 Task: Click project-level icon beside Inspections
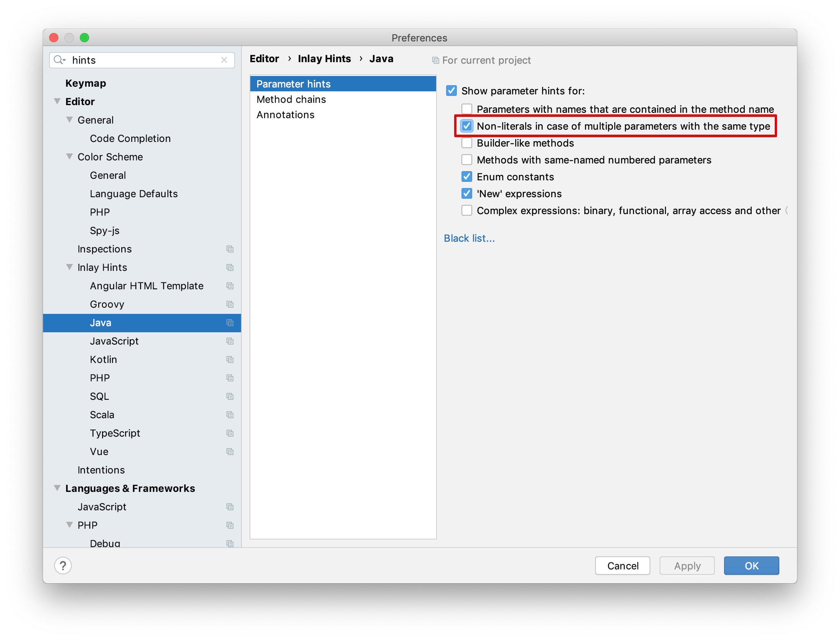[x=230, y=249]
